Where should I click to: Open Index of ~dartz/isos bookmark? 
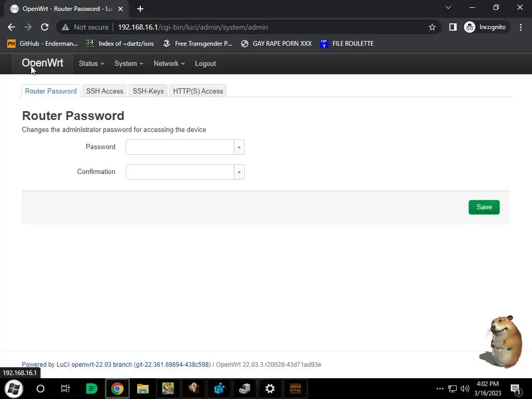120,44
